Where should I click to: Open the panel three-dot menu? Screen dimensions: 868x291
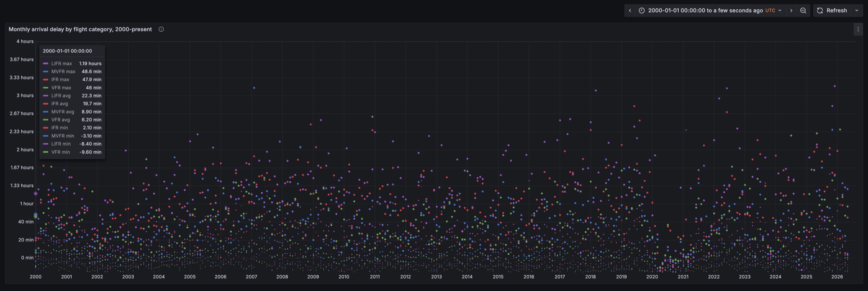pyautogui.click(x=858, y=29)
